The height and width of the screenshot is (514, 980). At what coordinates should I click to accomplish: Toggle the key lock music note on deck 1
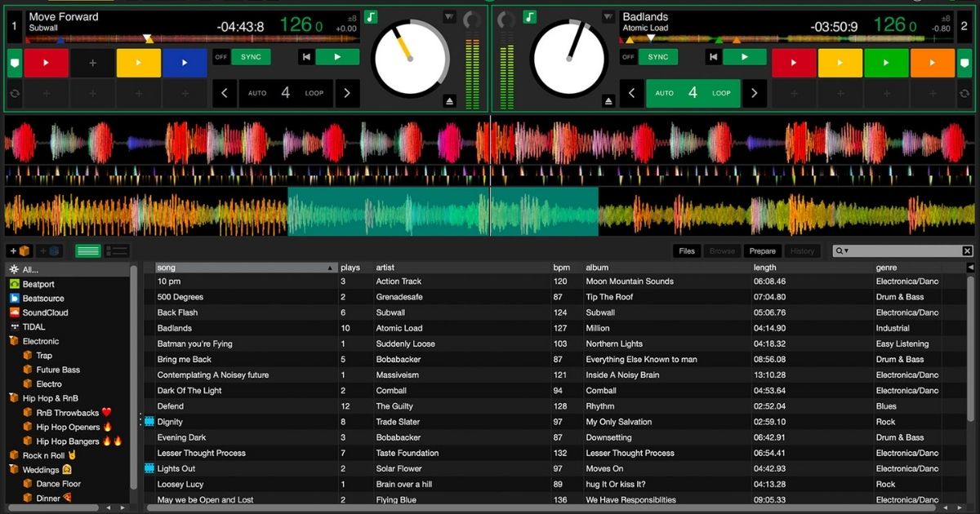click(x=370, y=16)
